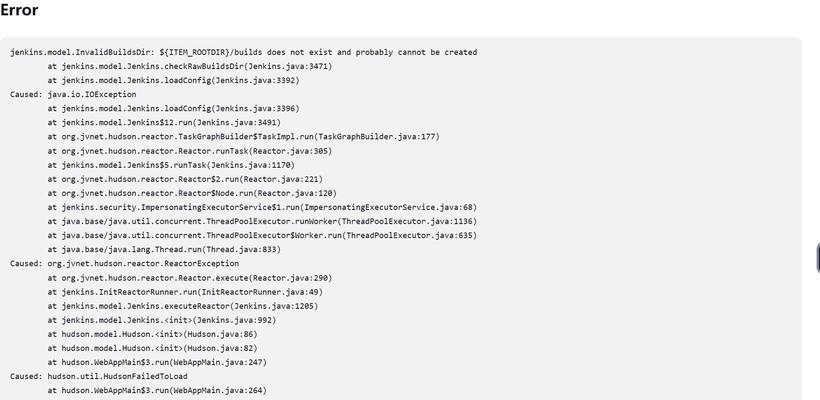
Task: Click the loadConfig(Jenkins.java:3396) line
Action: click(174, 109)
